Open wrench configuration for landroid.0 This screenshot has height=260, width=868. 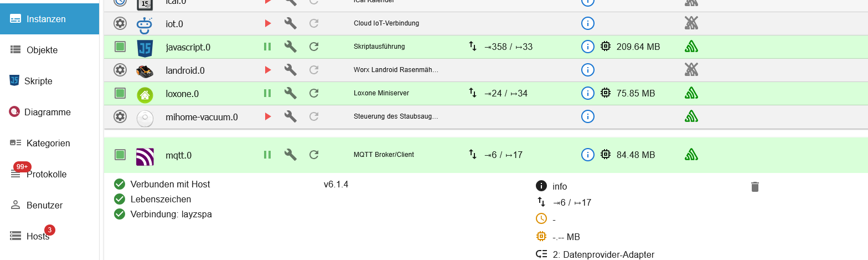pyautogui.click(x=291, y=70)
